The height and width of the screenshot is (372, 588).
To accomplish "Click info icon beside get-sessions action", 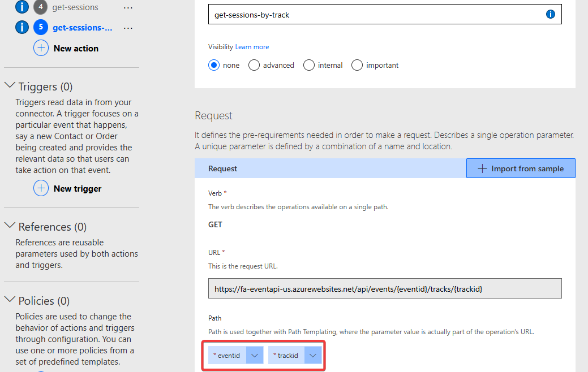I will 22,7.
